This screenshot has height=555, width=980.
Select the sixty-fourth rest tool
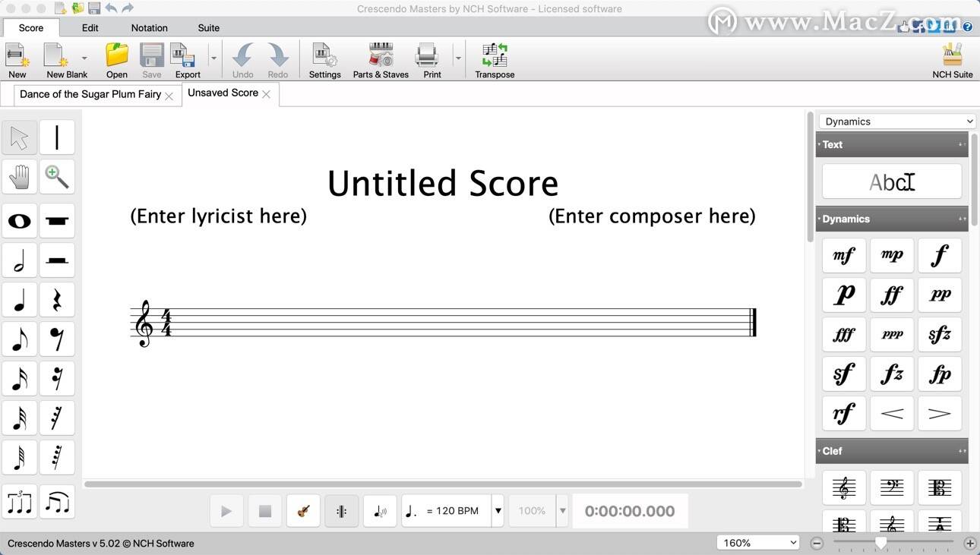coord(57,458)
